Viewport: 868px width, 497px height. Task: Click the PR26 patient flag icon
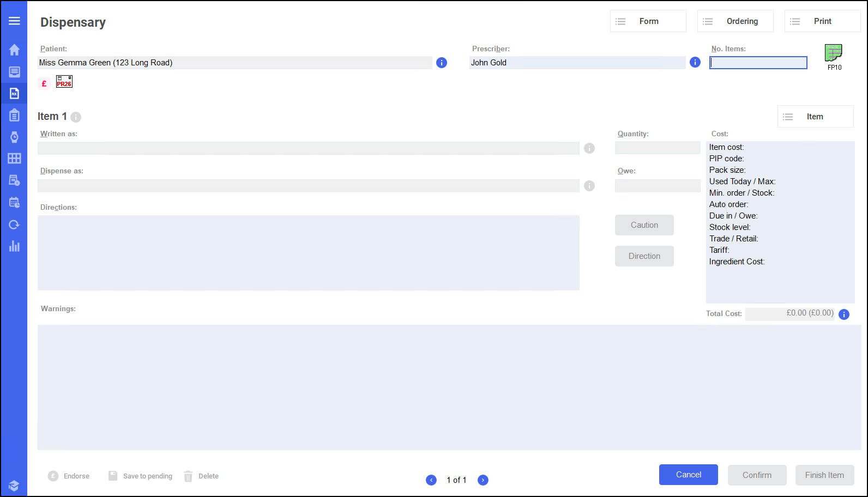click(64, 82)
